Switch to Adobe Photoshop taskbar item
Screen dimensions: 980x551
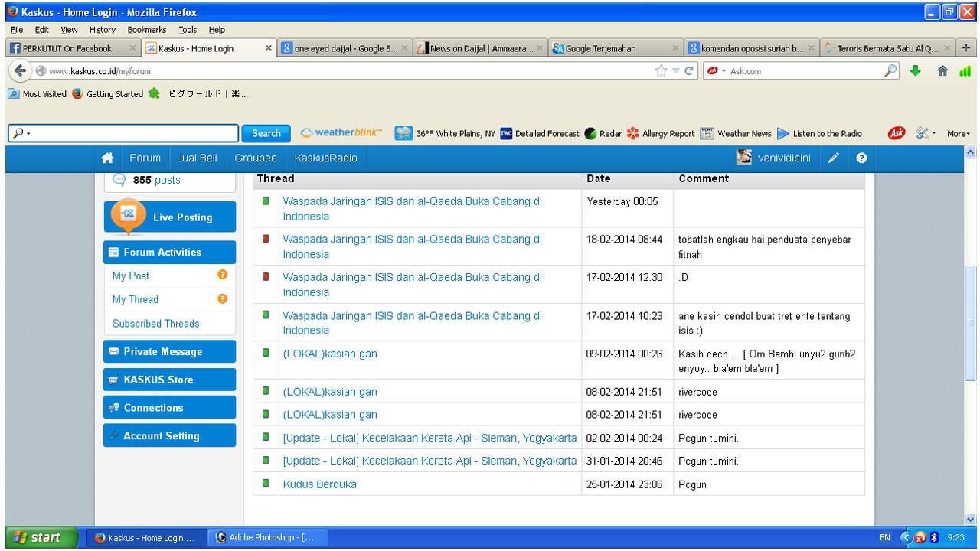point(268,537)
